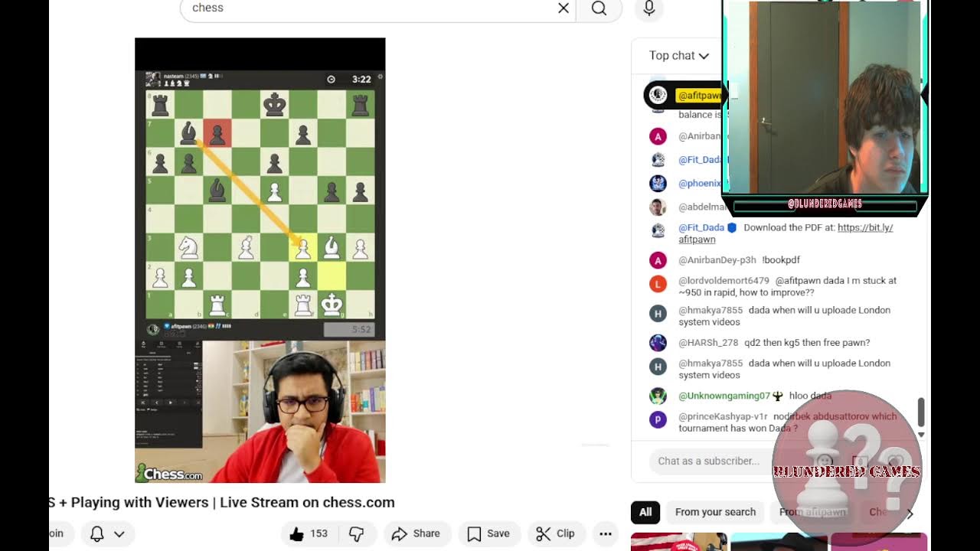Select the 'From your search' chip
Viewport: 980px width, 551px height.
pos(715,512)
